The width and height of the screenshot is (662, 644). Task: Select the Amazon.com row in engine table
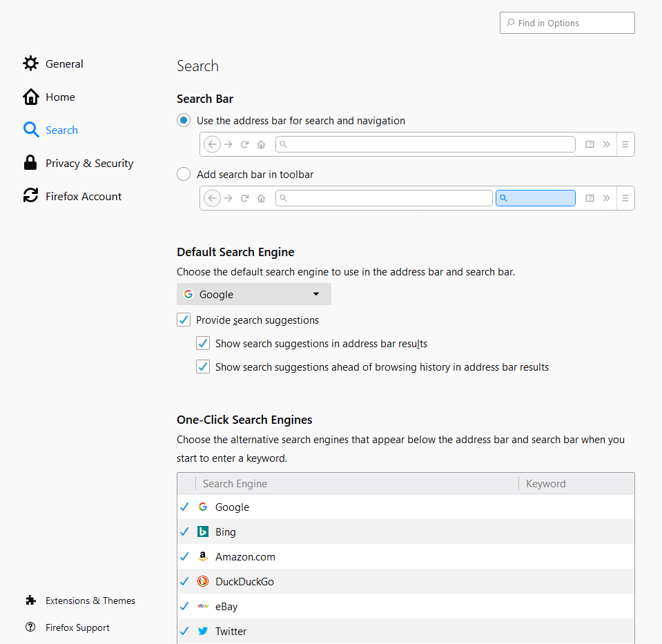406,556
